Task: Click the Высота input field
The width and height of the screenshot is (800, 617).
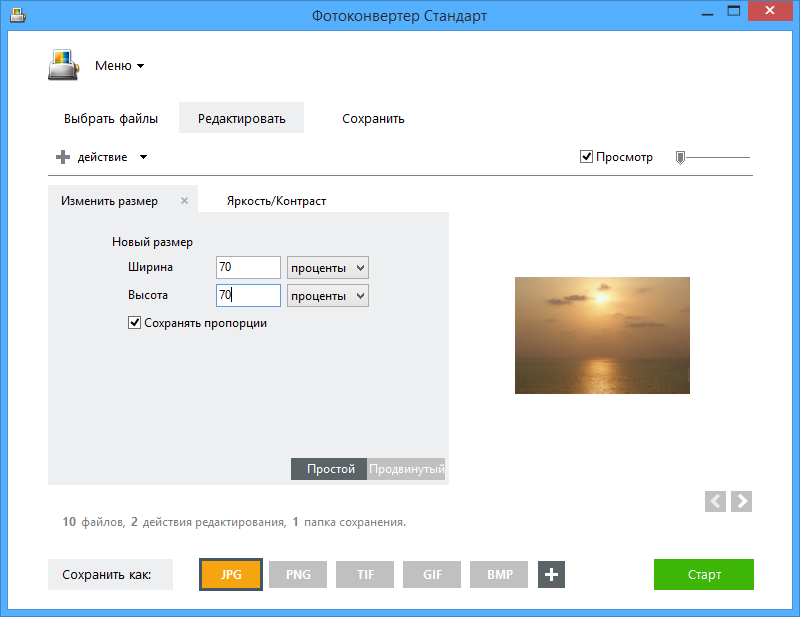Action: (x=248, y=295)
